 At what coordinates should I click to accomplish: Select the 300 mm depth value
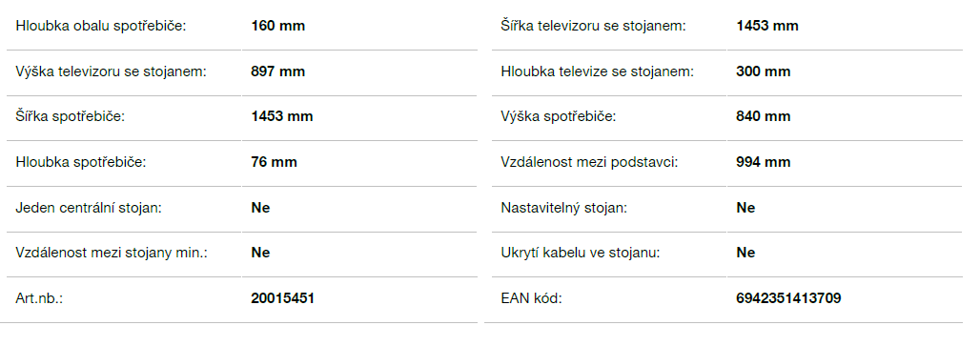coord(764,71)
